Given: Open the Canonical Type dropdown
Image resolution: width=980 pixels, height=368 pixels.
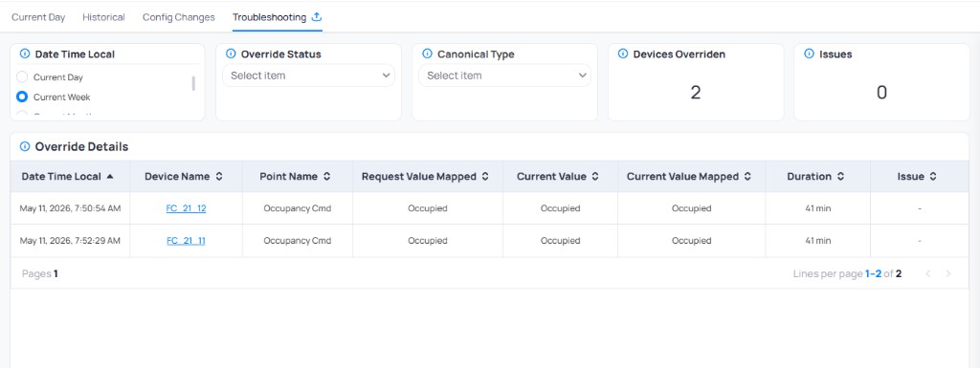Looking at the screenshot, I should click(505, 76).
